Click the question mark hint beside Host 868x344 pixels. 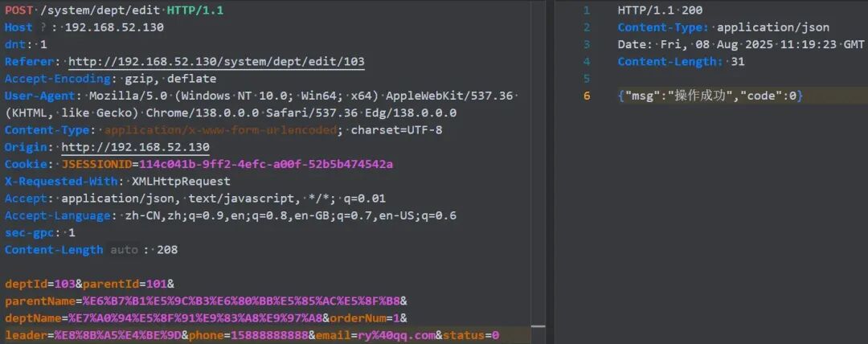pyautogui.click(x=43, y=27)
